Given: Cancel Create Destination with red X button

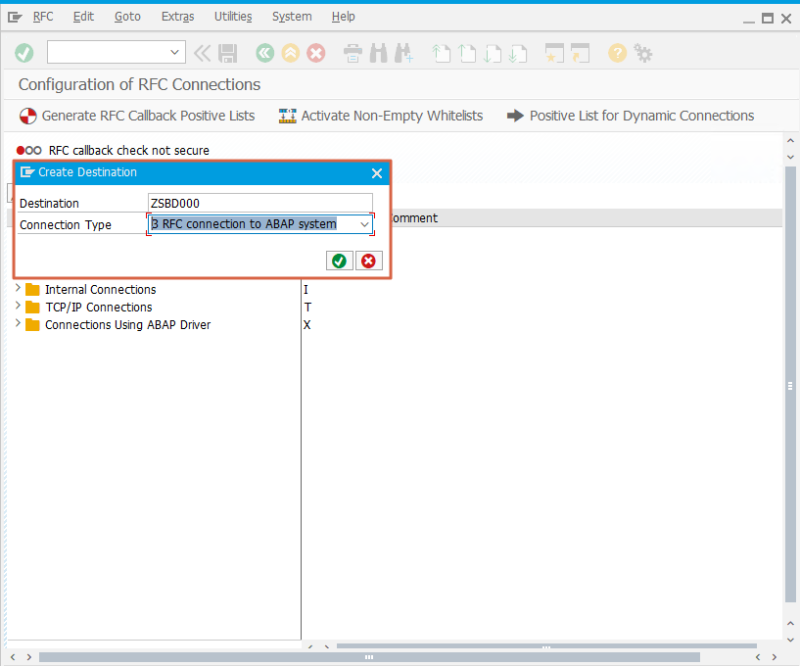Looking at the screenshot, I should tap(368, 261).
